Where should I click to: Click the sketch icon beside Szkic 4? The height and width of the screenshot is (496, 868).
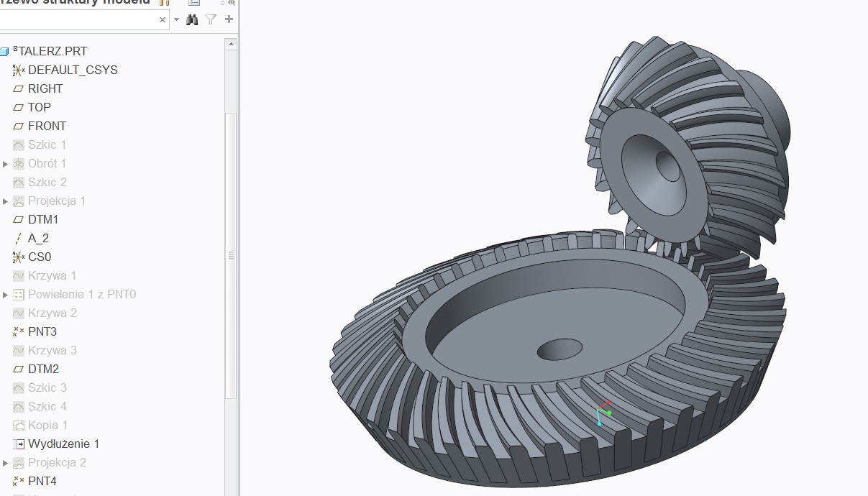(19, 407)
